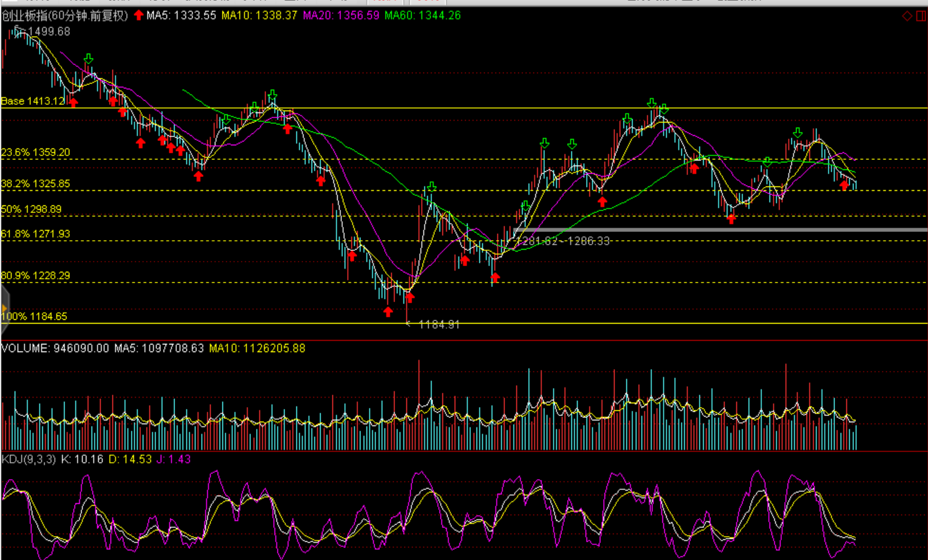Click the red diamond icon at top right

[x=907, y=16]
